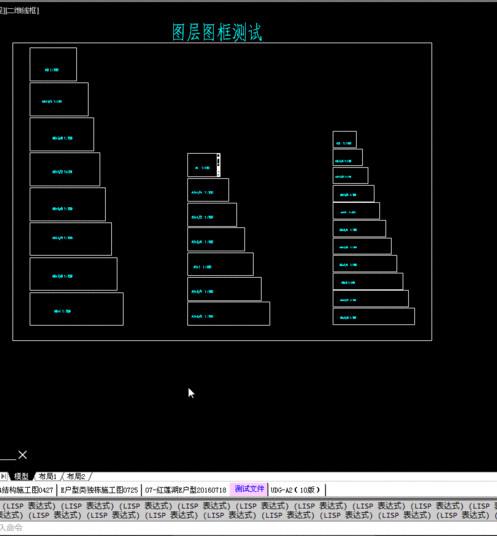Switch to the E户型类独栋施工图0725 drawing tab
The height and width of the screenshot is (536, 497).
pos(99,490)
